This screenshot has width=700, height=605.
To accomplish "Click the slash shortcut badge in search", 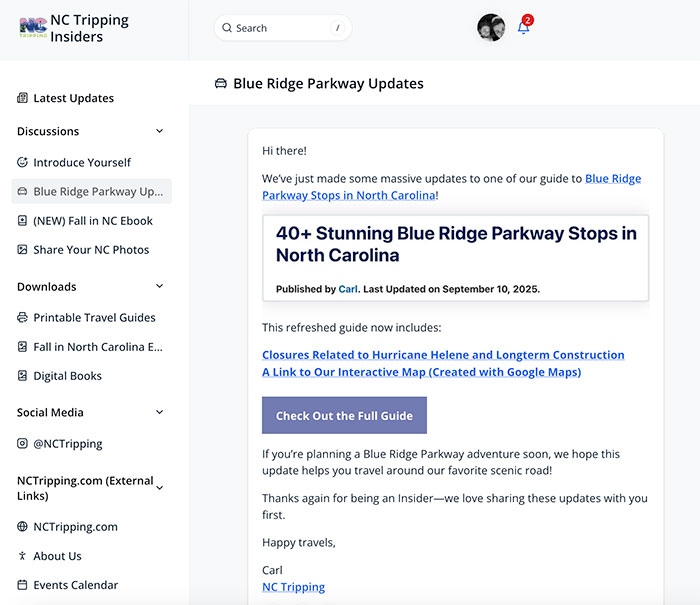I will point(338,28).
